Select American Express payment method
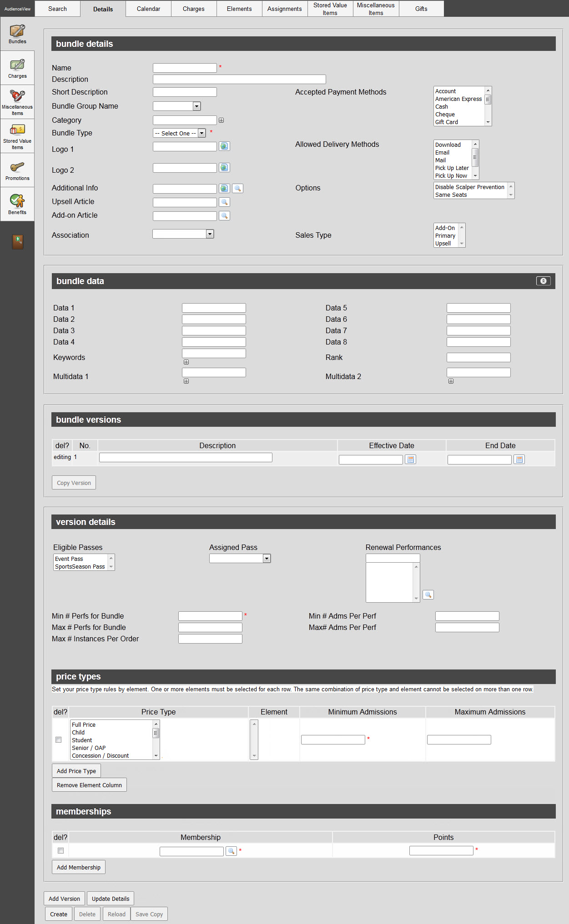Viewport: 569px width, 924px height. tap(458, 99)
